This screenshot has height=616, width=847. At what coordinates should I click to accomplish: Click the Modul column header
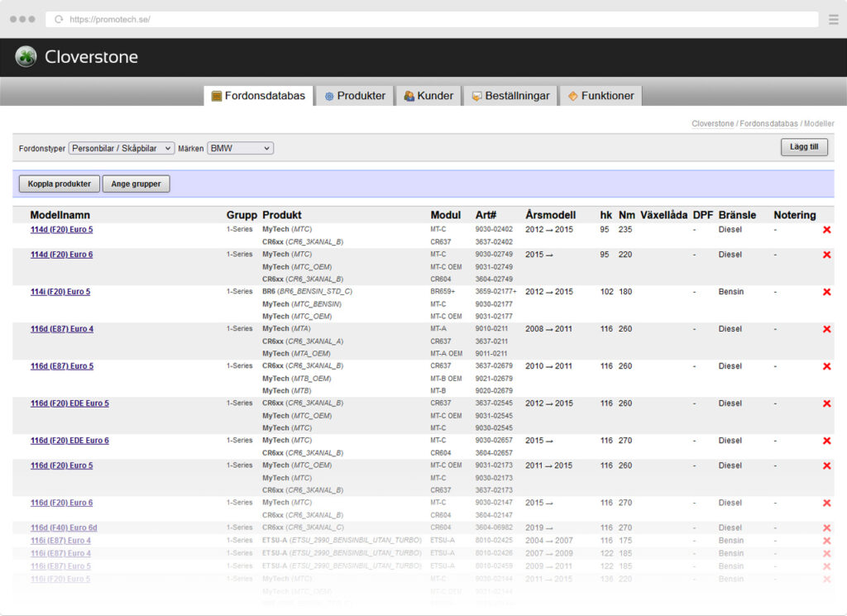point(446,215)
